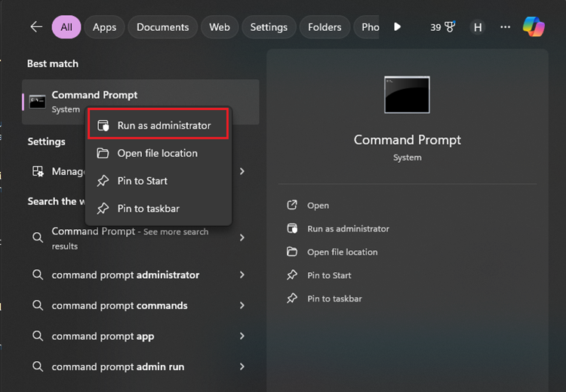
Task: Click the play arrow to scroll filter tabs
Action: point(398,27)
